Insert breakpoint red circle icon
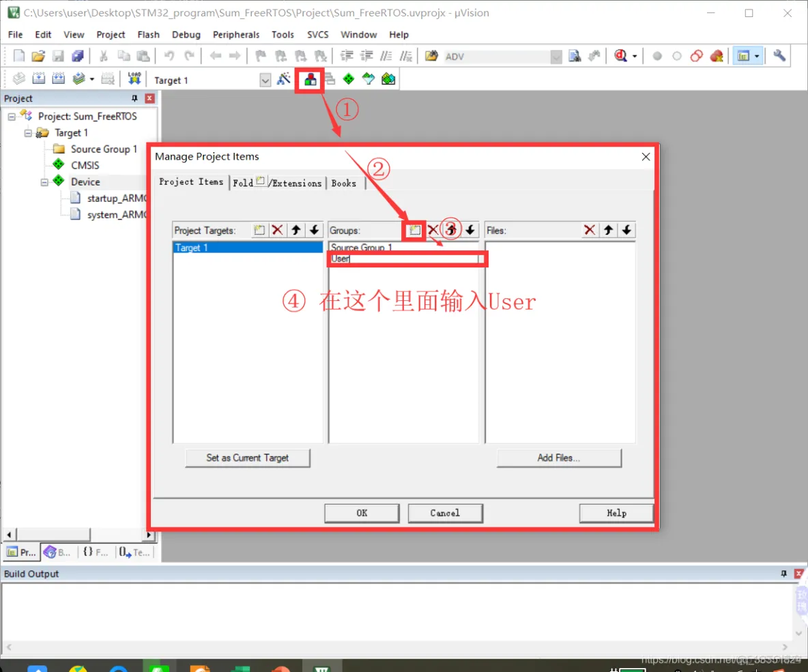808x672 pixels. point(657,56)
